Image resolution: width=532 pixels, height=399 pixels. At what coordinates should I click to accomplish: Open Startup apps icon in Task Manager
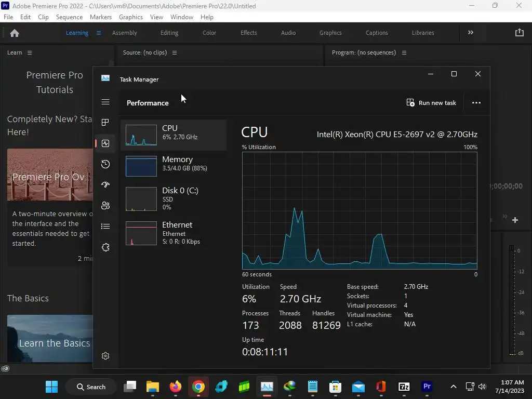coord(105,184)
